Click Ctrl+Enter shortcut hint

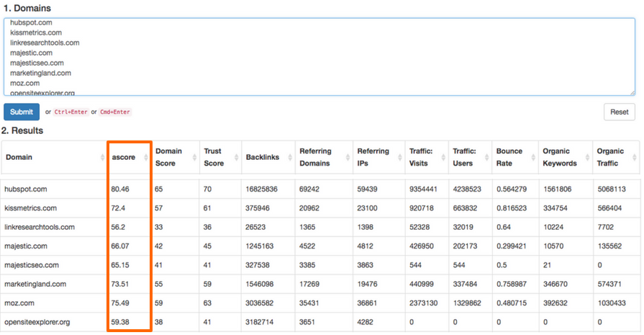(x=71, y=112)
